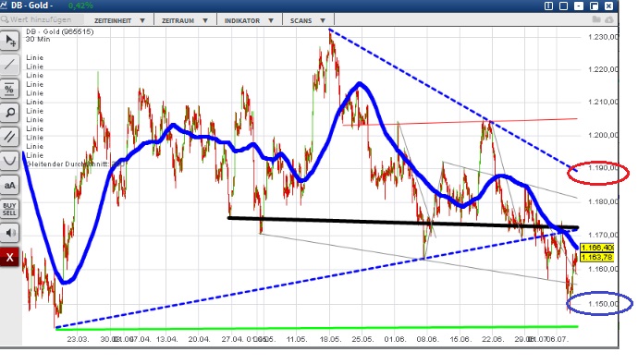Click the 1.210,00 price axis label

click(603, 102)
